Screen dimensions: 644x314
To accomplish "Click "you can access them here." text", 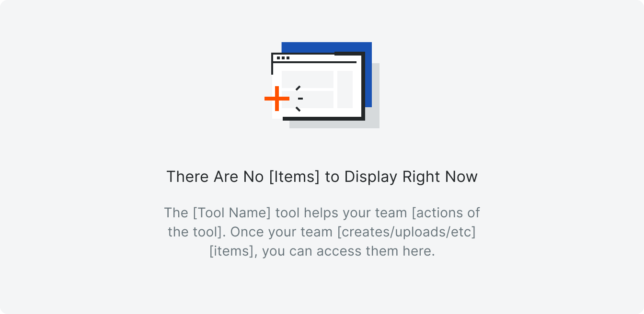I will [x=348, y=251].
